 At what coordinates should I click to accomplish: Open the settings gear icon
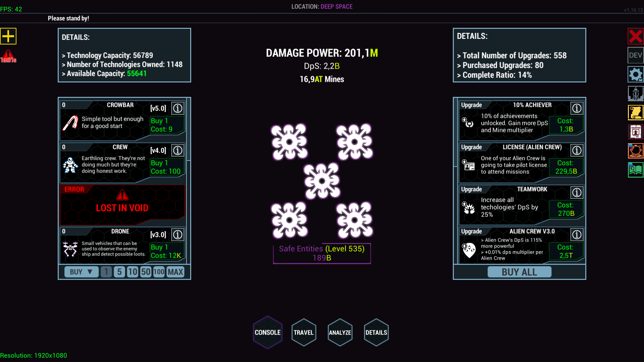636,74
